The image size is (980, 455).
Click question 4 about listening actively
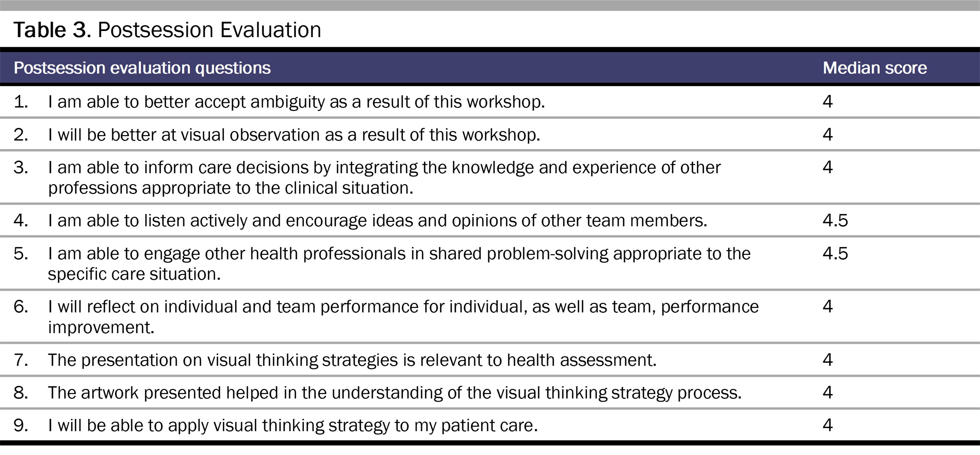[377, 221]
